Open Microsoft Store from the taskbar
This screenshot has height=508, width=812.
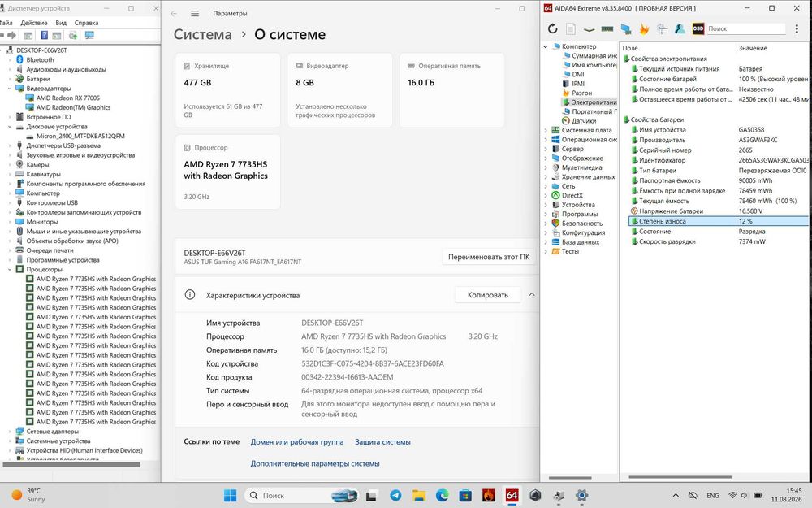click(465, 496)
